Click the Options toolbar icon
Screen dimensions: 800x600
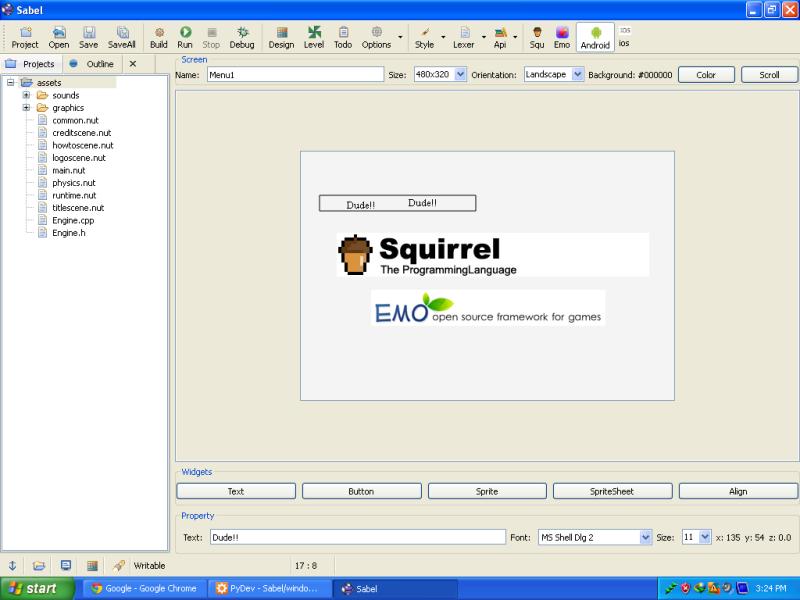click(377, 38)
